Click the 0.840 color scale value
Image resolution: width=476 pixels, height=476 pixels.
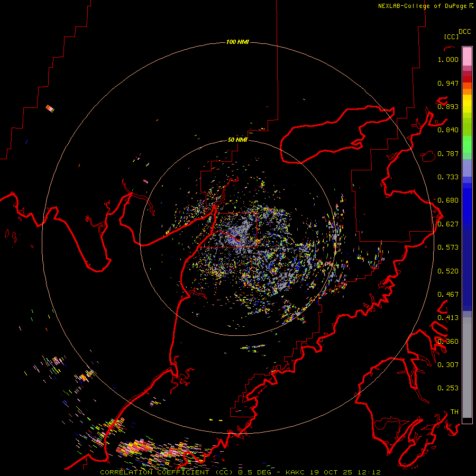pyautogui.click(x=448, y=130)
